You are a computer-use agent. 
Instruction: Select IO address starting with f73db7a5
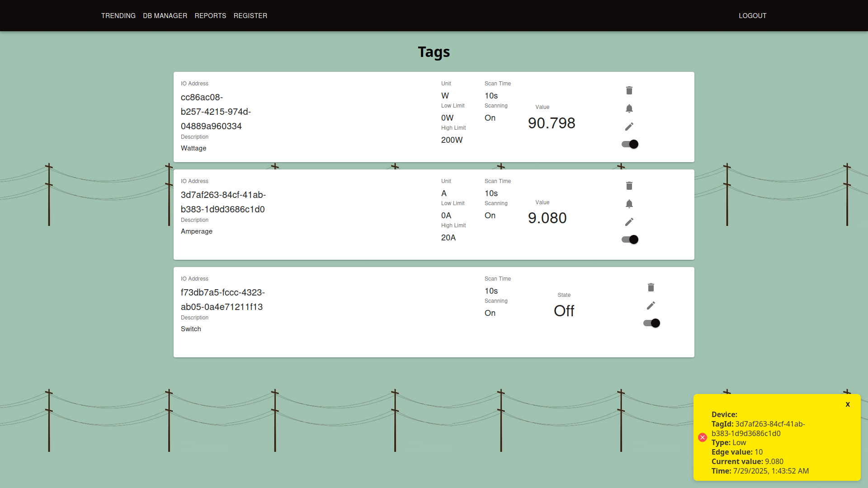223,300
